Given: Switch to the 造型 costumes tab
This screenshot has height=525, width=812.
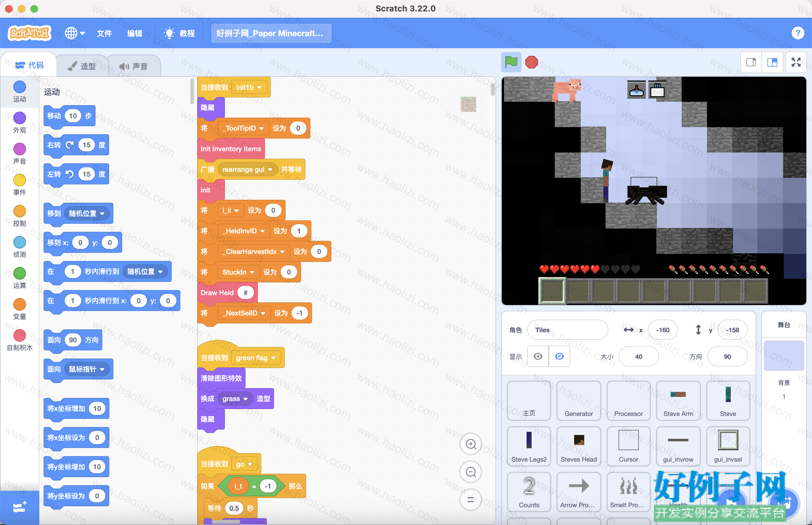Looking at the screenshot, I should pyautogui.click(x=82, y=66).
